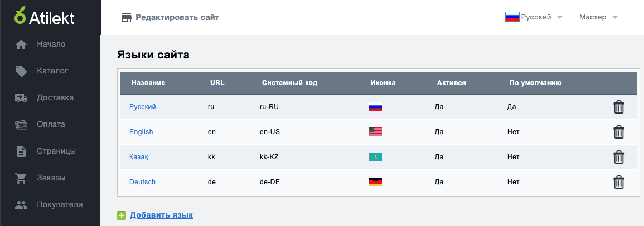Delete the English language row
Screen dimensions: 644x226
tap(618, 132)
